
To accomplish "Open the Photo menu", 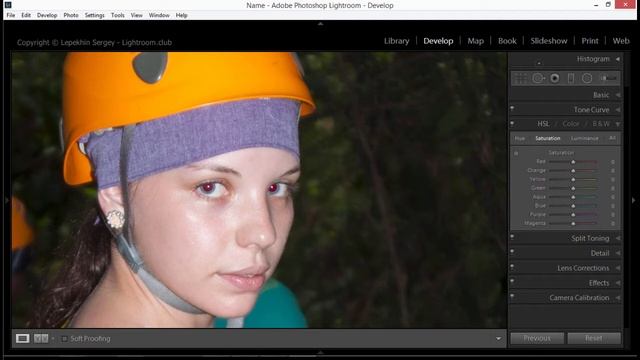I will click(x=71, y=15).
